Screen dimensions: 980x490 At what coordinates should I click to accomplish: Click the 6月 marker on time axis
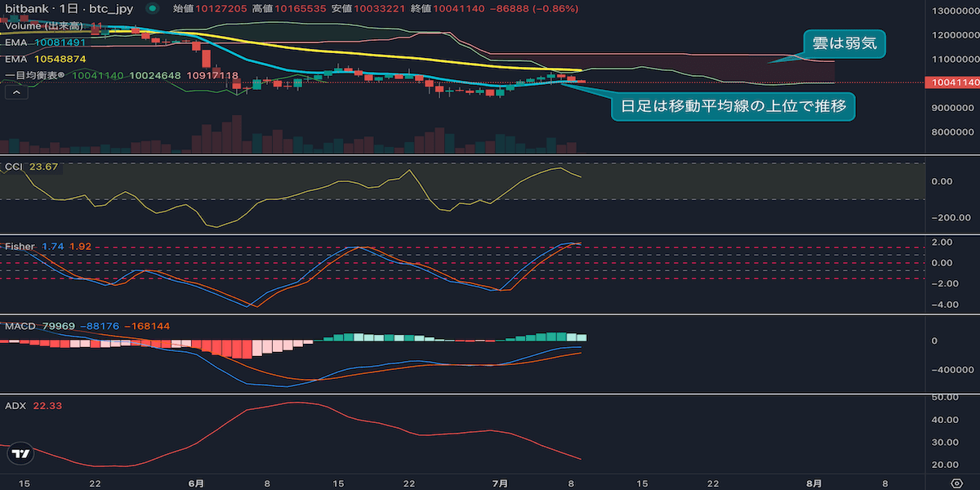click(x=195, y=483)
